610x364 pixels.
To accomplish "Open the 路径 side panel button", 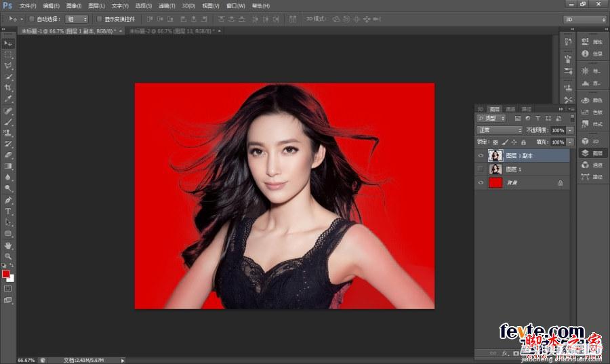I will [592, 177].
